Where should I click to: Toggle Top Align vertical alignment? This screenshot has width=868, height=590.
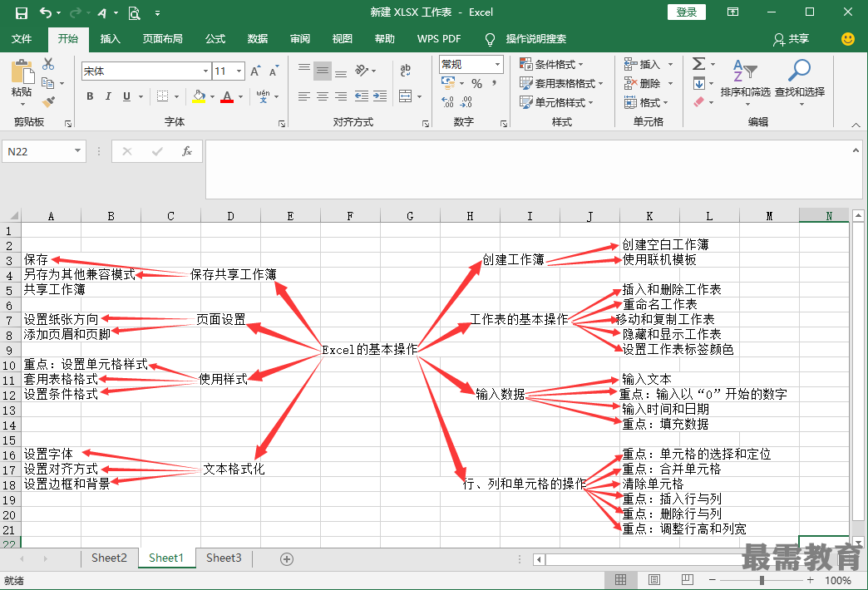tap(304, 69)
